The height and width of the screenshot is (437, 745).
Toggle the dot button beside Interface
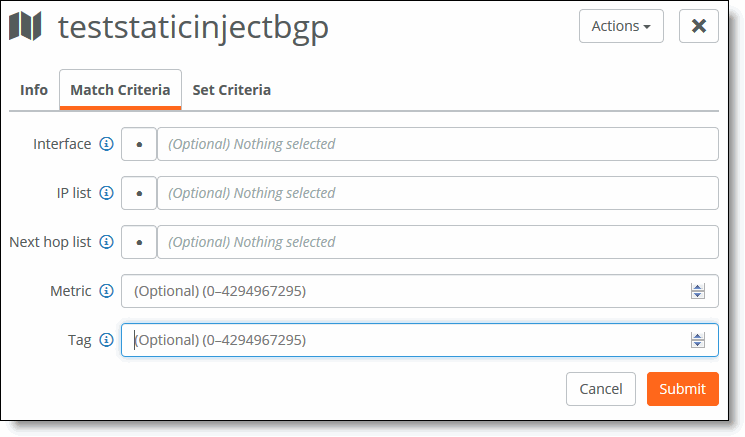pos(139,144)
